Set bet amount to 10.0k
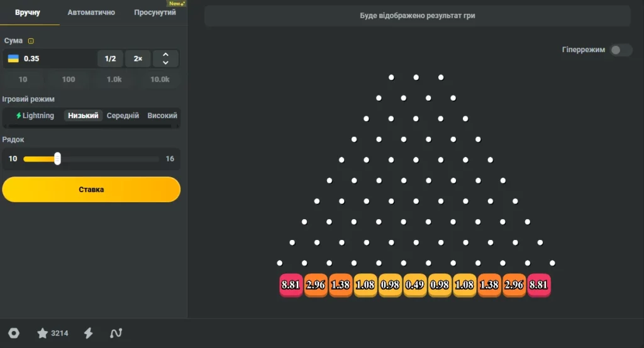The height and width of the screenshot is (348, 644). (160, 79)
